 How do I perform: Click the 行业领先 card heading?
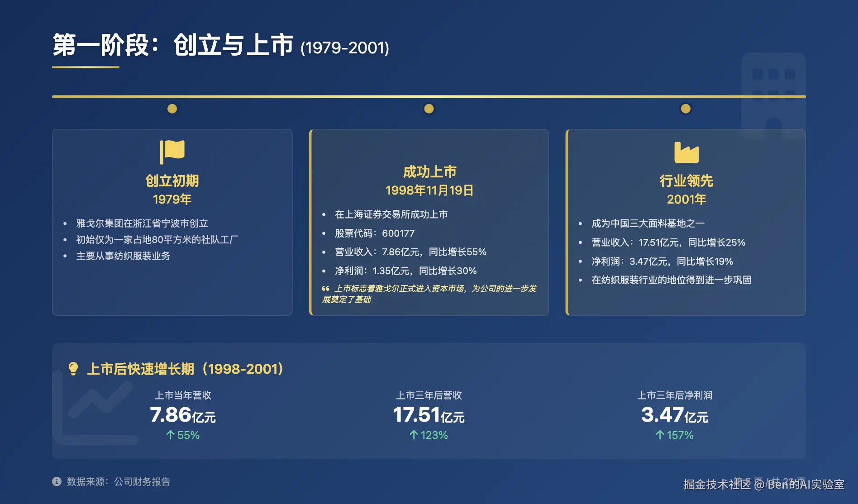[686, 181]
